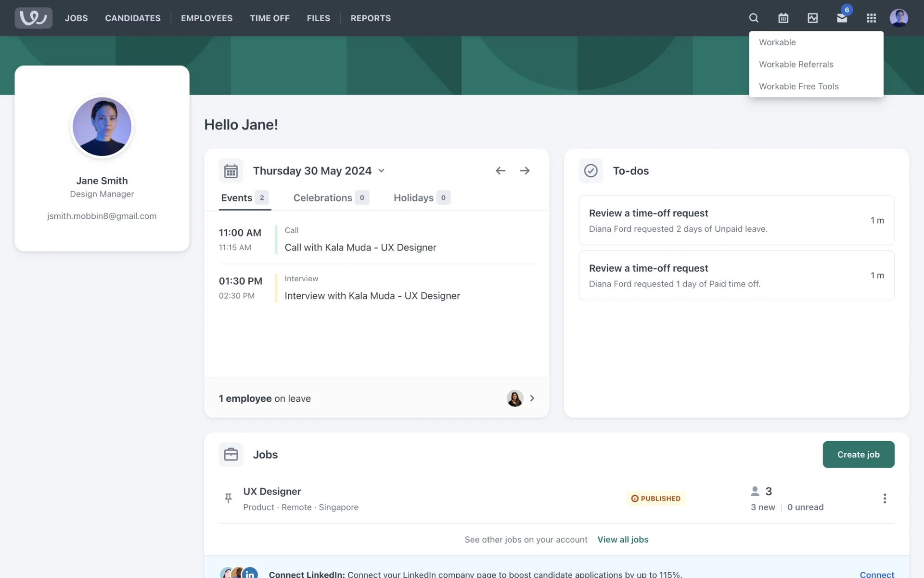
Task: Open the inbox envelope icon
Action: pyautogui.click(x=842, y=18)
